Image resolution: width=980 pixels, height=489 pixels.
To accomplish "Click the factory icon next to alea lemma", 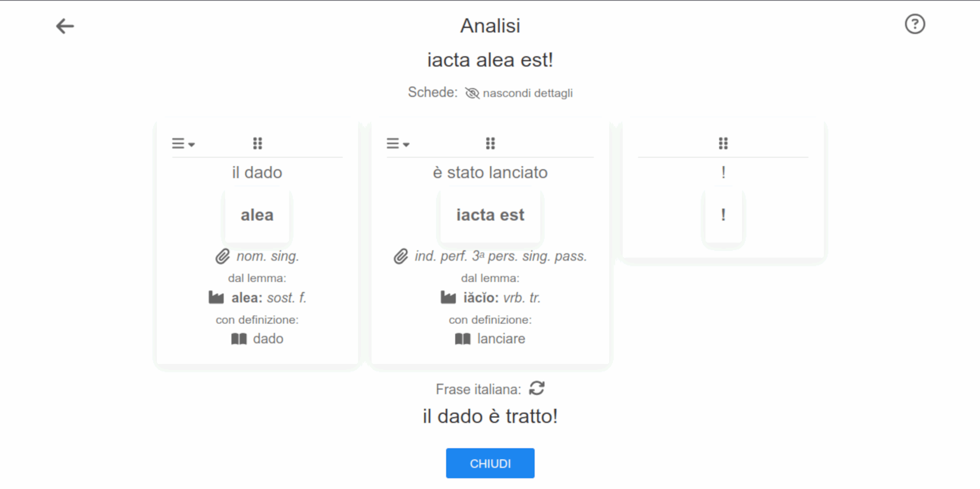I will 216,297.
